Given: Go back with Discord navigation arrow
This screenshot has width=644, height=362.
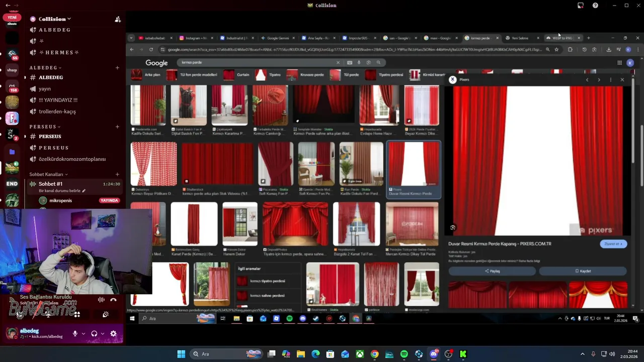Looking at the screenshot, I should point(8,5).
